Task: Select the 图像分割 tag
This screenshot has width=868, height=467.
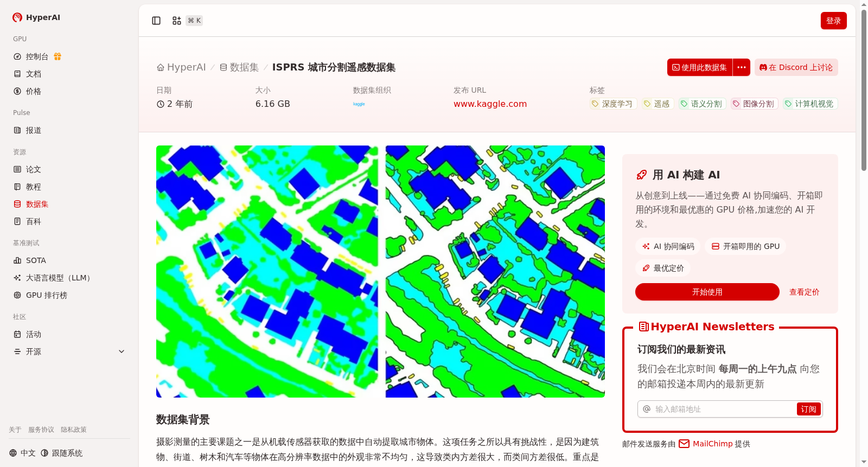Action: (754, 104)
